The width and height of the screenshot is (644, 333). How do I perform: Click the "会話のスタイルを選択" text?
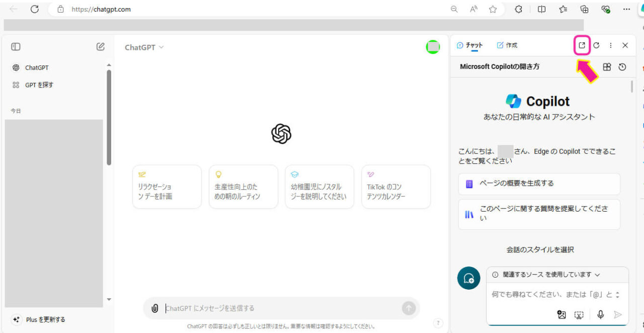pyautogui.click(x=540, y=250)
